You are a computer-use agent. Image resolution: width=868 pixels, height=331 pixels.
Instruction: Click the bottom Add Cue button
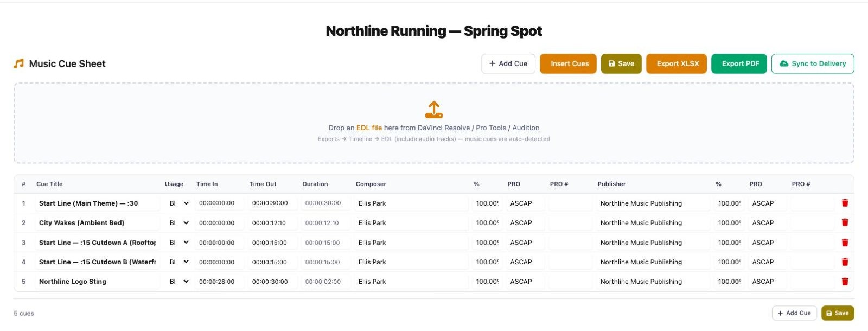[794, 313]
